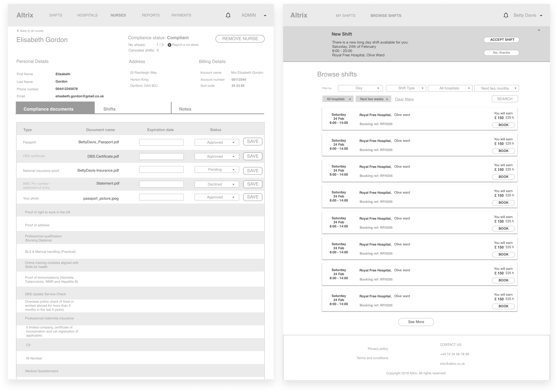558x392 pixels.
Task: Click the Passport expiration date field
Action: [161, 142]
